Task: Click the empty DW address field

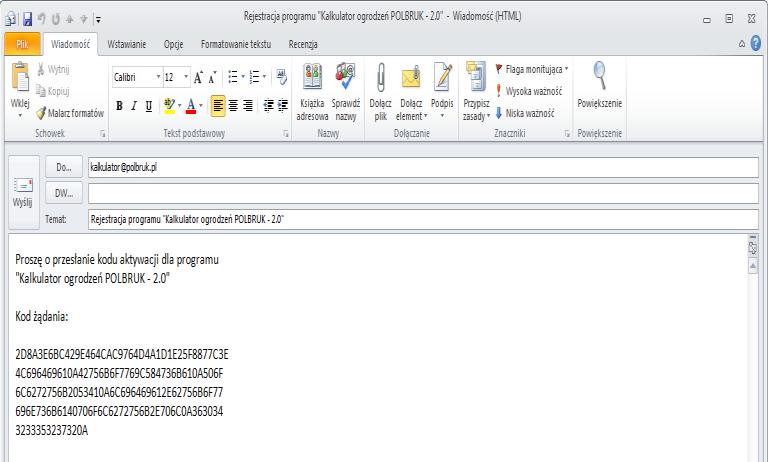Action: (x=423, y=194)
